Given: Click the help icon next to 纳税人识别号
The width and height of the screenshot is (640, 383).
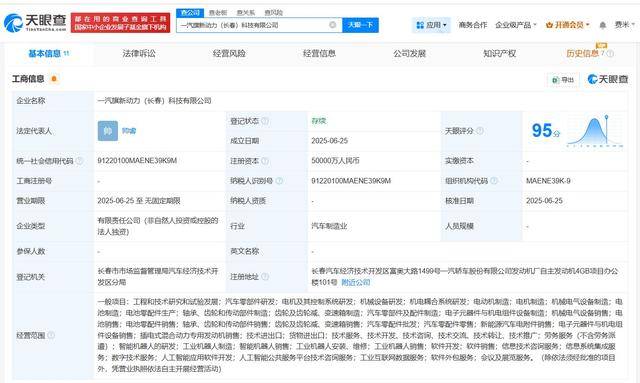Looking at the screenshot, I should point(279,180).
